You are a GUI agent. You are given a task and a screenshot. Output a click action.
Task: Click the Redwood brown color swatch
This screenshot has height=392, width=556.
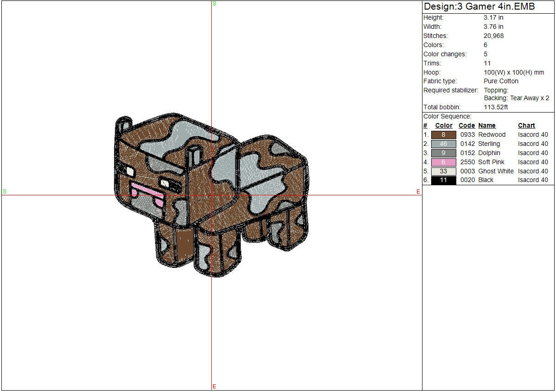pyautogui.click(x=443, y=135)
